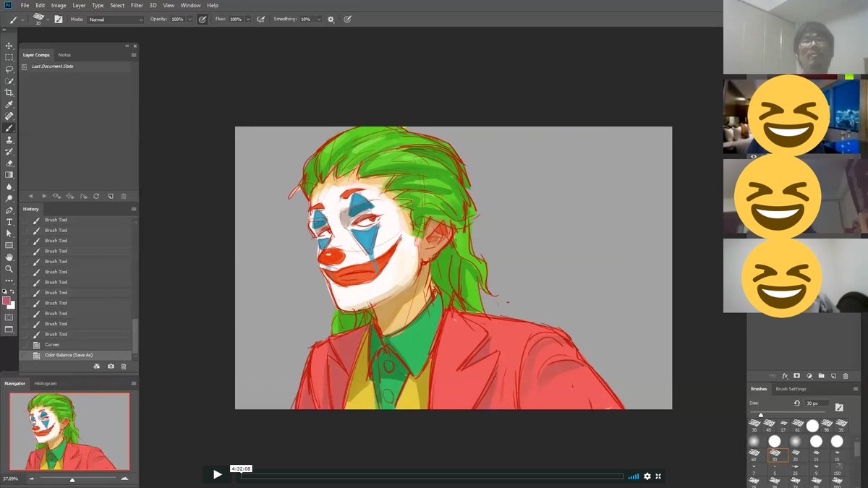Open the Smoothing value dropdown
Viewport: 868px width, 488px height.
click(x=318, y=20)
